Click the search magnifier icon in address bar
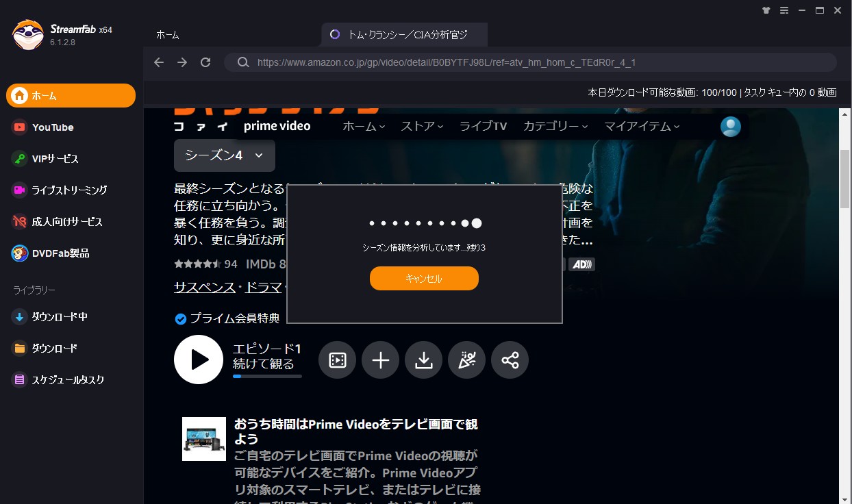 [x=242, y=62]
